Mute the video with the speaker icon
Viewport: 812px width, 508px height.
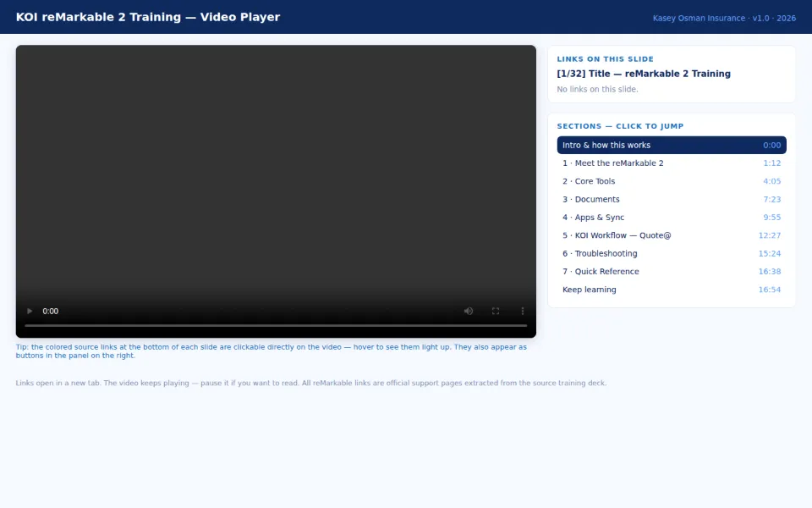point(469,311)
